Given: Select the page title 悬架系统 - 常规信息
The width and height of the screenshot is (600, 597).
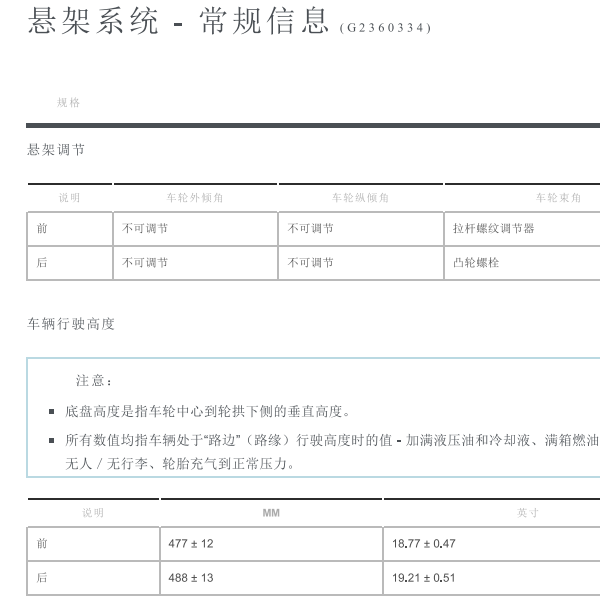Looking at the screenshot, I should tap(178, 21).
